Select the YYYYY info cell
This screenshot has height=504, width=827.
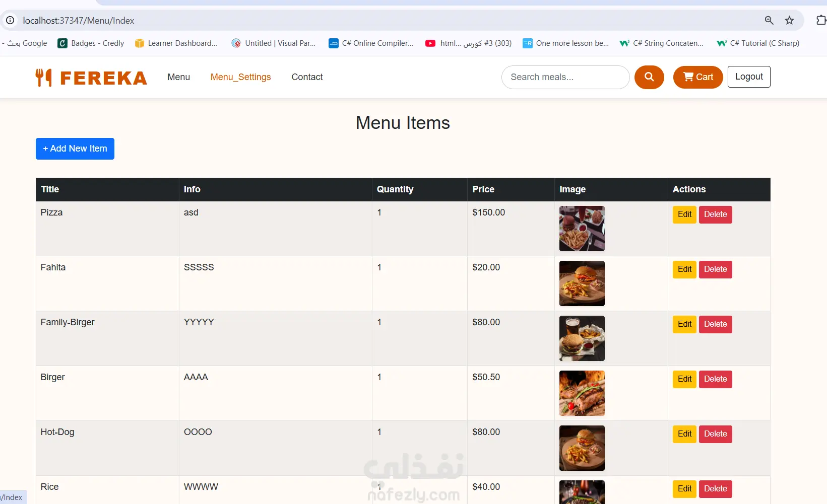tap(275, 338)
